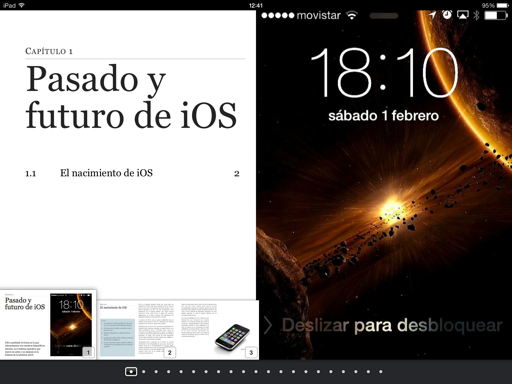The image size is (512, 384).
Task: Tap the 18:10 lock screen clock
Action: (x=384, y=73)
